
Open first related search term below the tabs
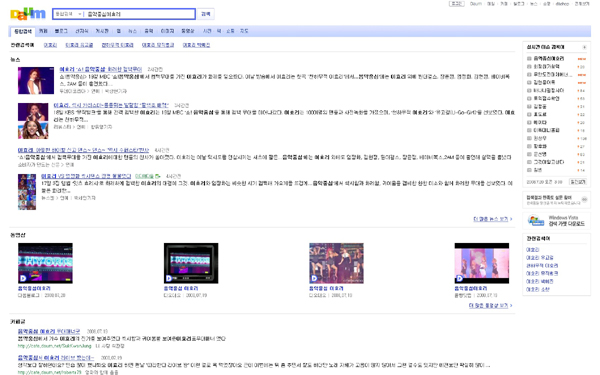click(50, 45)
